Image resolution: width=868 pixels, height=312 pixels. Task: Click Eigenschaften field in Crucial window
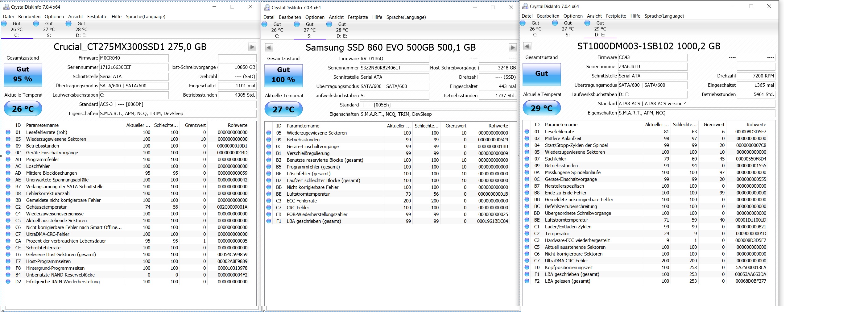(x=178, y=114)
